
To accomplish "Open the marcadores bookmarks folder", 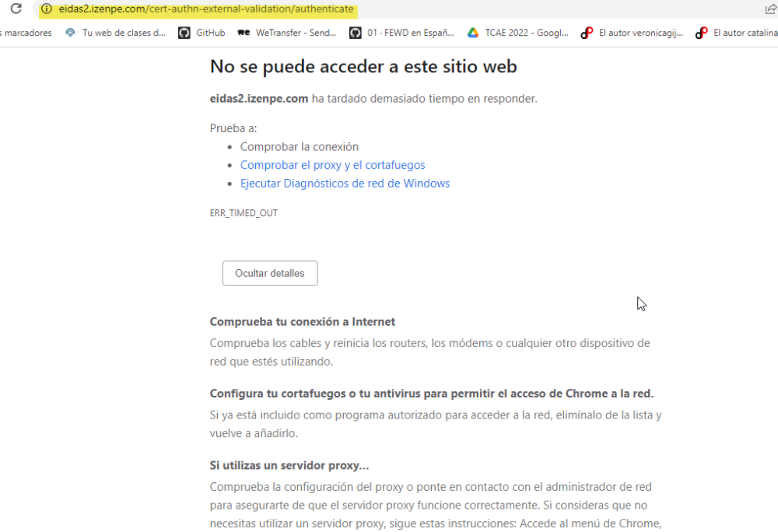I will pos(26,33).
